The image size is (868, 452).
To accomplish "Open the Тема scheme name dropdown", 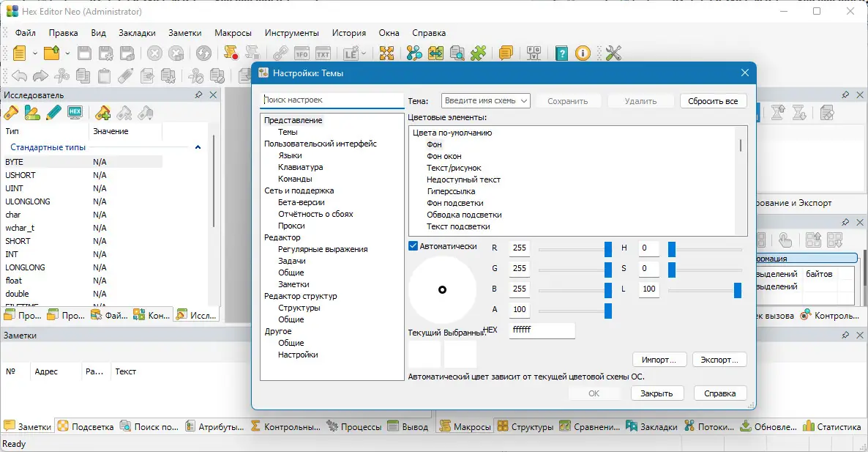I will tap(486, 101).
